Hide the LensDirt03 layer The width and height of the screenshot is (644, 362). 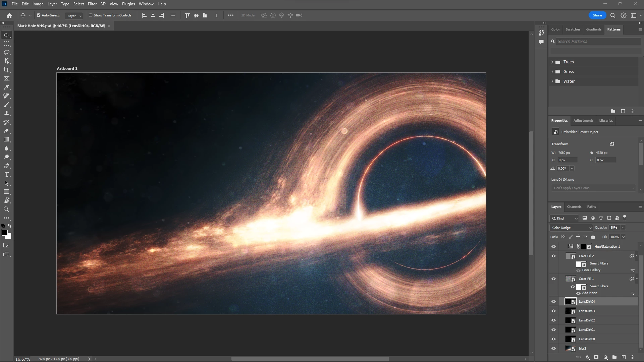tap(553, 311)
